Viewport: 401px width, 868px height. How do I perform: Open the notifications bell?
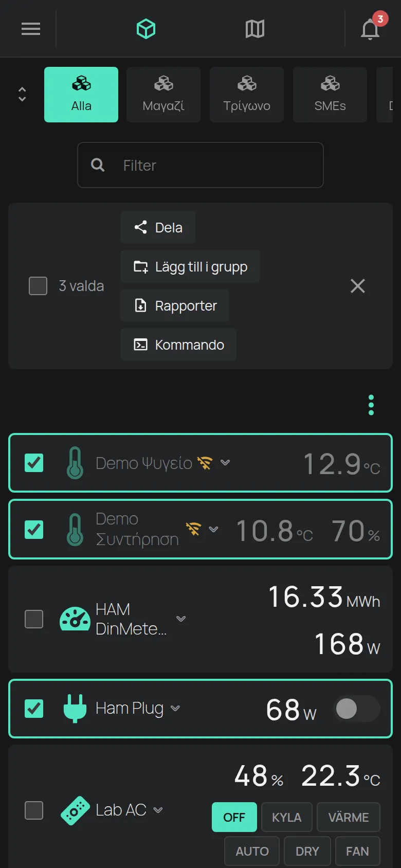(x=370, y=29)
